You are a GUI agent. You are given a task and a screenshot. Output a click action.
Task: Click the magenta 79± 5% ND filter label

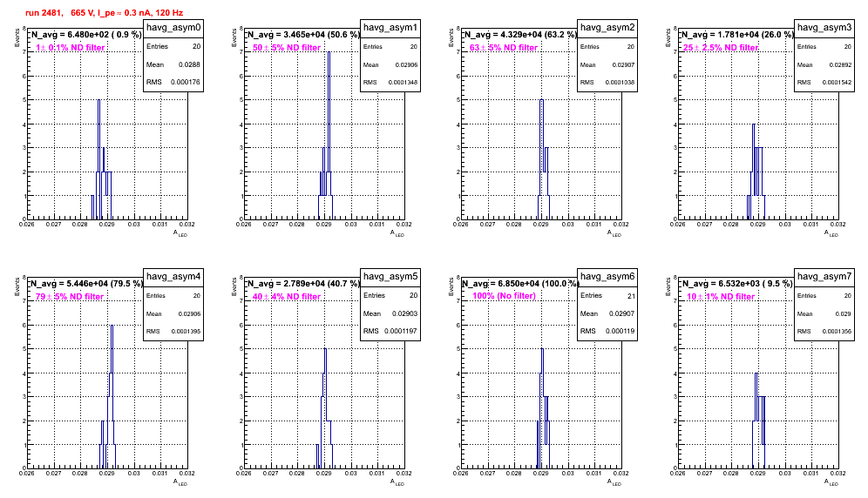coord(70,297)
